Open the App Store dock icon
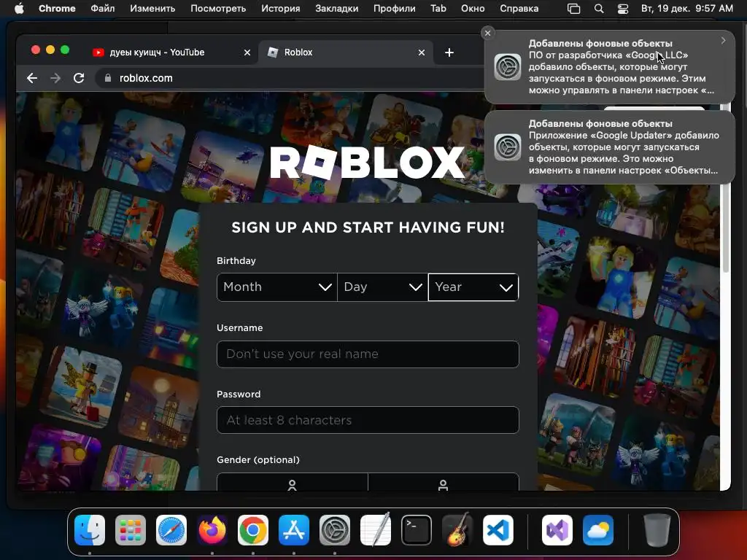This screenshot has width=747, height=560. tap(294, 530)
